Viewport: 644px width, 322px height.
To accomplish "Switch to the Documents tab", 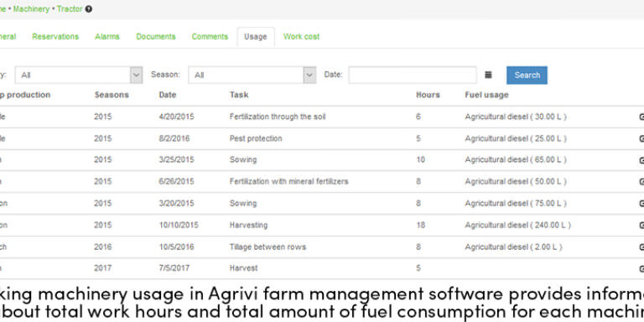I will click(156, 37).
